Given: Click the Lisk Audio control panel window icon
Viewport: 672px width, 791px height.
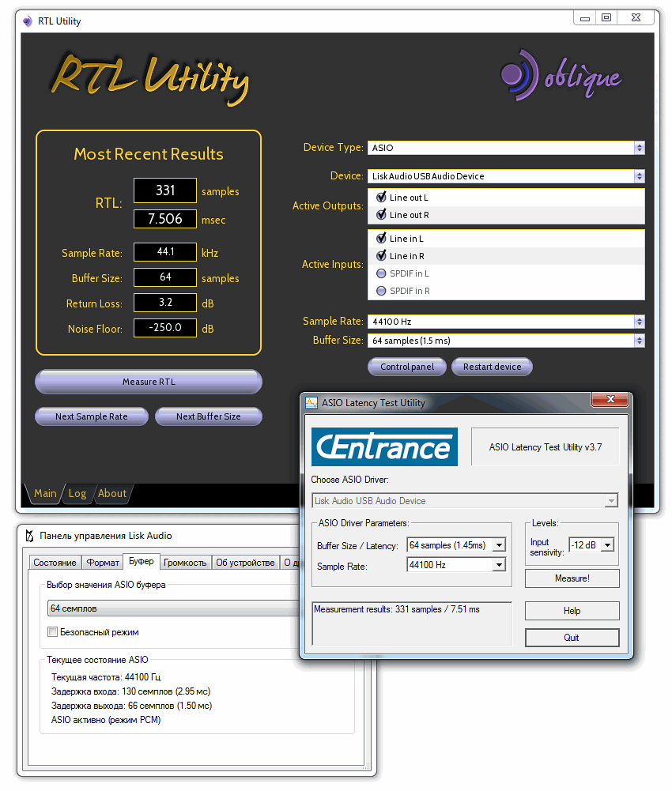Looking at the screenshot, I should (29, 536).
